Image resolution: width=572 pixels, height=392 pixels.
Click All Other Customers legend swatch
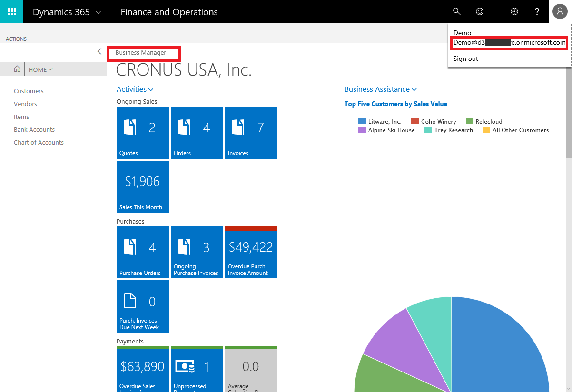pyautogui.click(x=486, y=130)
